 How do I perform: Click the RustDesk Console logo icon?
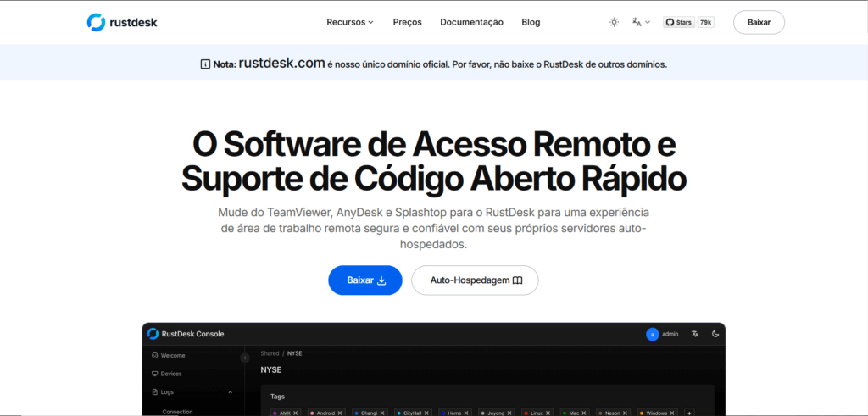coord(153,334)
